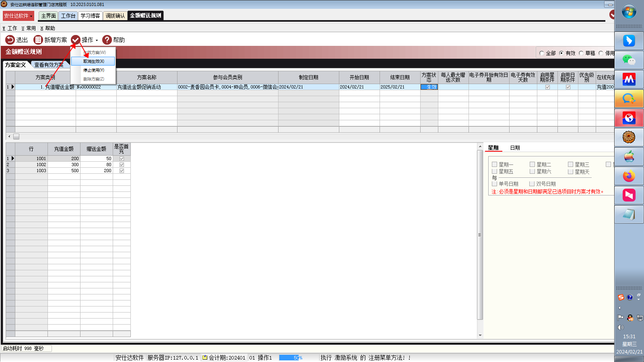Select the 草稿 radio button
The image size is (644, 362).
pos(581,53)
